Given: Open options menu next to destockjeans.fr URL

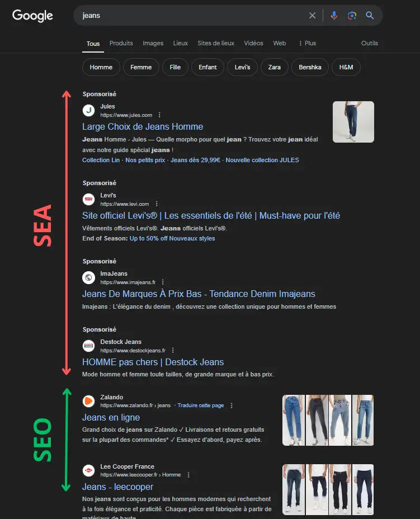Looking at the screenshot, I should tap(173, 350).
